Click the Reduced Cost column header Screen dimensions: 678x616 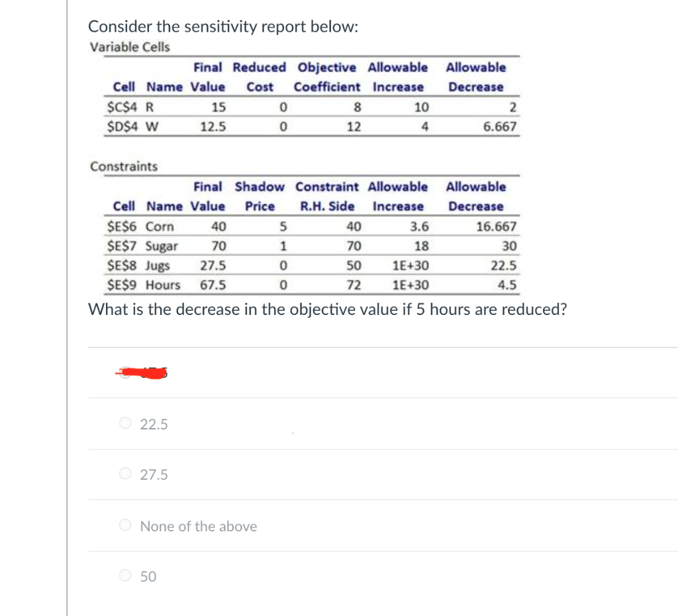click(x=259, y=77)
